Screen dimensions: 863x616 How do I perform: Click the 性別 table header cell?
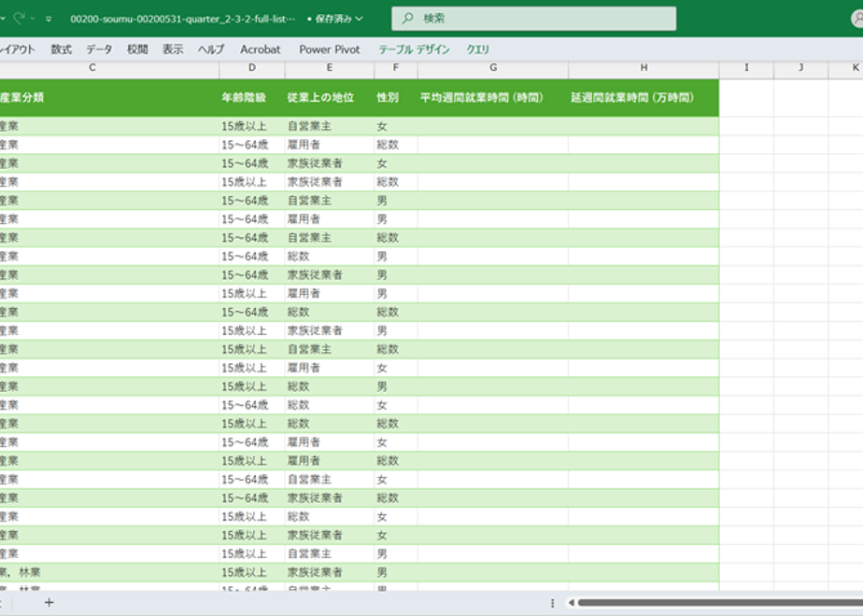(396, 98)
